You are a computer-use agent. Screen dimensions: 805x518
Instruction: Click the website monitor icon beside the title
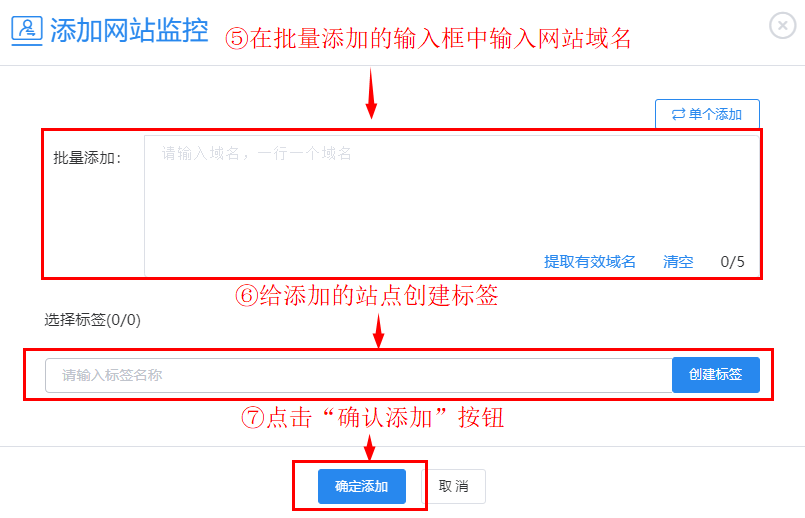pyautogui.click(x=27, y=30)
